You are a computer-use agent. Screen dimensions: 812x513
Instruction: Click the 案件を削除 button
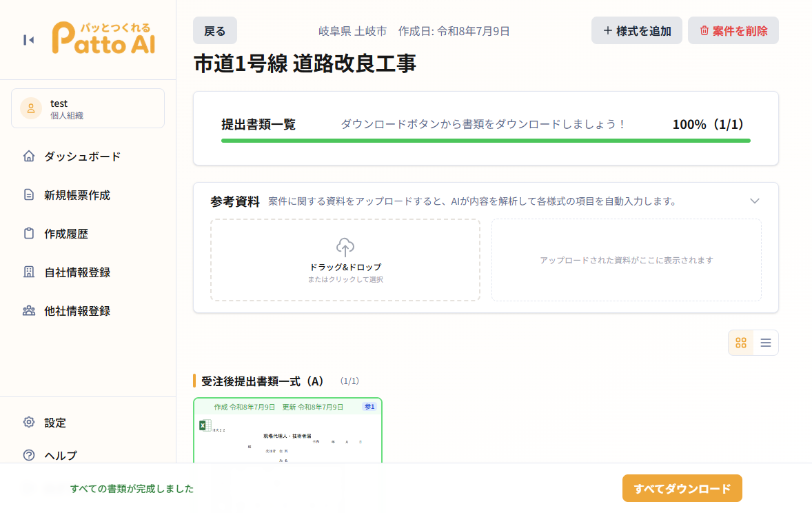(x=733, y=30)
